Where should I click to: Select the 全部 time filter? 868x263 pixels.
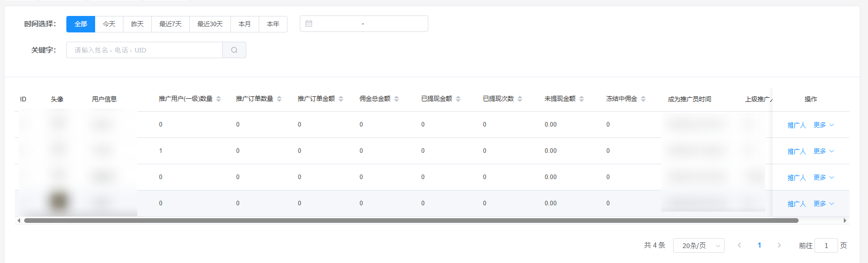click(81, 24)
